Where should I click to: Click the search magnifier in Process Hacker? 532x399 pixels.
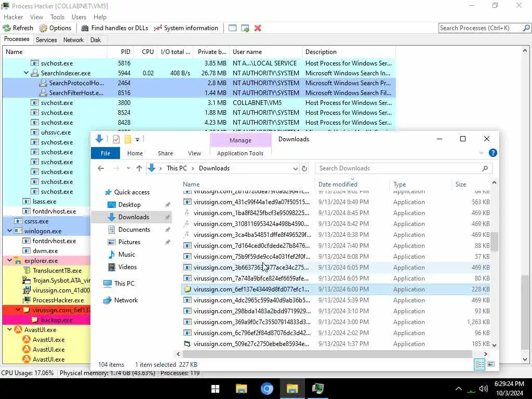click(x=526, y=28)
